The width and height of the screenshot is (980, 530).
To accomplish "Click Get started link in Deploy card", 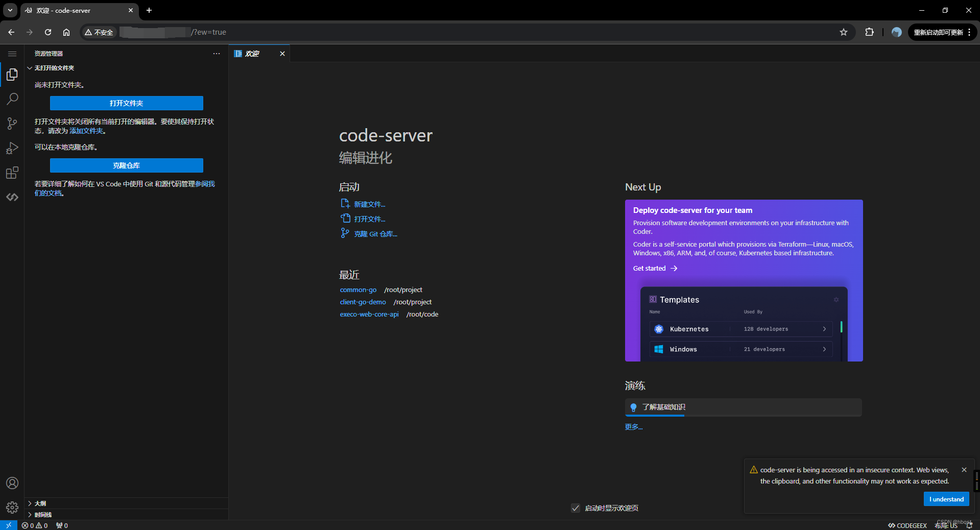I will (655, 269).
